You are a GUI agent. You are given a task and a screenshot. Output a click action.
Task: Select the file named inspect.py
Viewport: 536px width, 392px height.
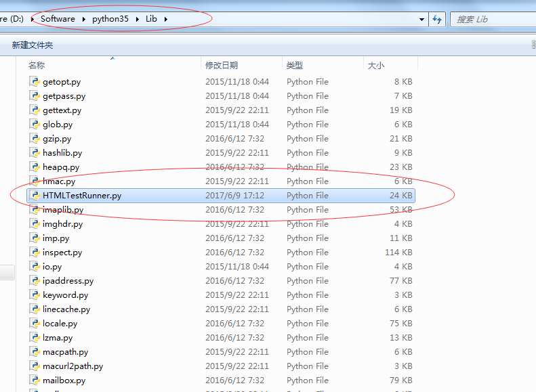(62, 253)
